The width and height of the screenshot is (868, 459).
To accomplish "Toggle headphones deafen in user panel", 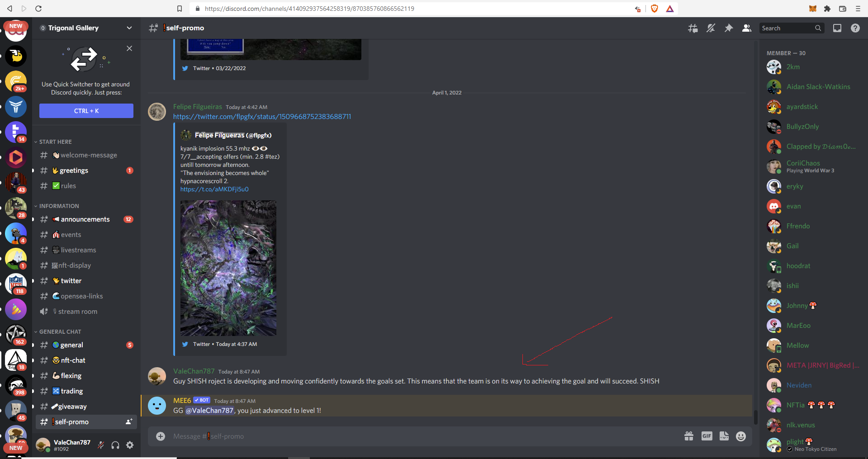I will (x=115, y=445).
